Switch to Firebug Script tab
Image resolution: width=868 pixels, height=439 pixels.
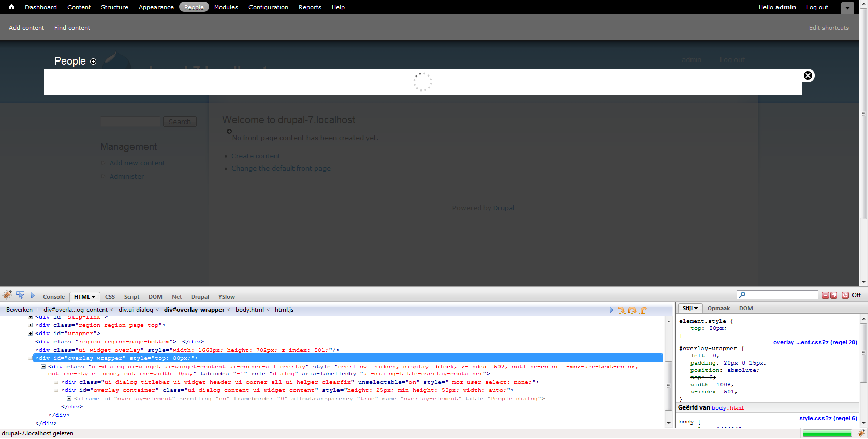(x=131, y=297)
